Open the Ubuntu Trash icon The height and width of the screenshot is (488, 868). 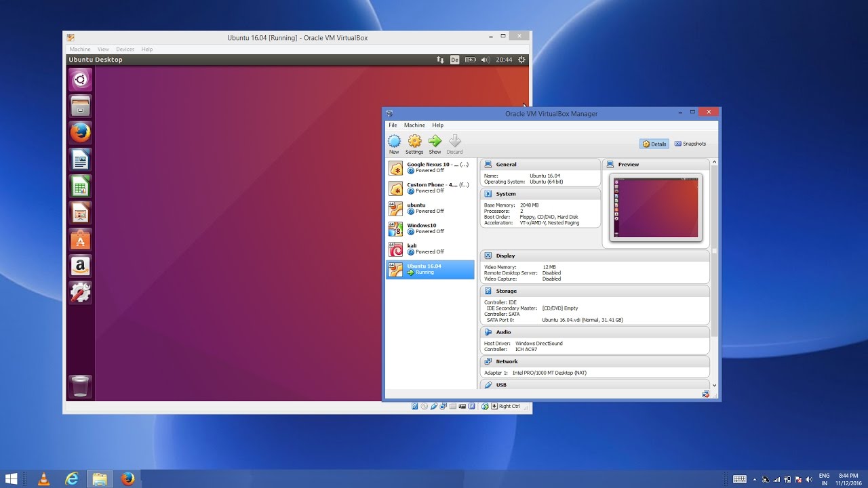(x=80, y=386)
